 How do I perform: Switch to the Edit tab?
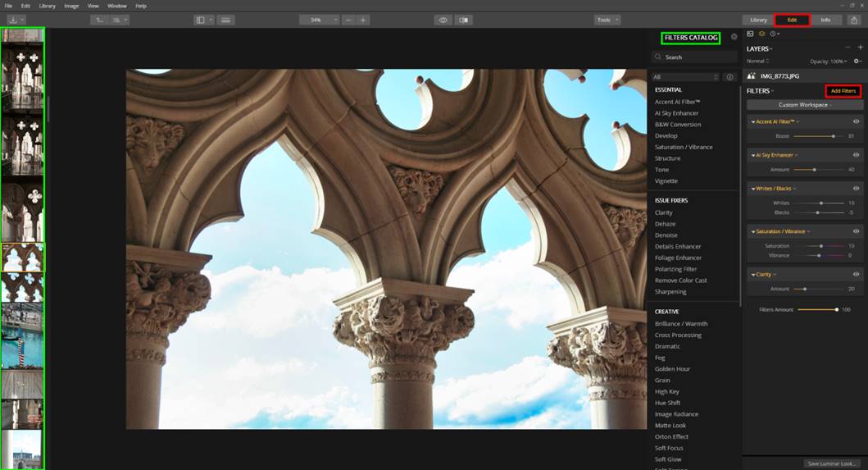coord(792,20)
